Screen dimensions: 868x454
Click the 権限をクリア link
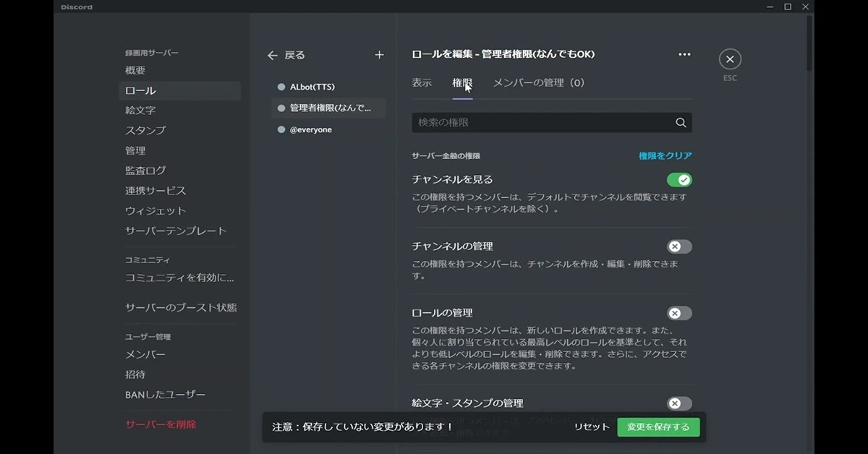click(665, 155)
